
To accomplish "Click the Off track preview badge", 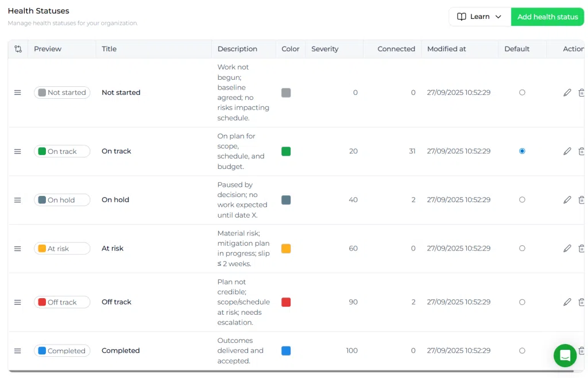I will 62,302.
